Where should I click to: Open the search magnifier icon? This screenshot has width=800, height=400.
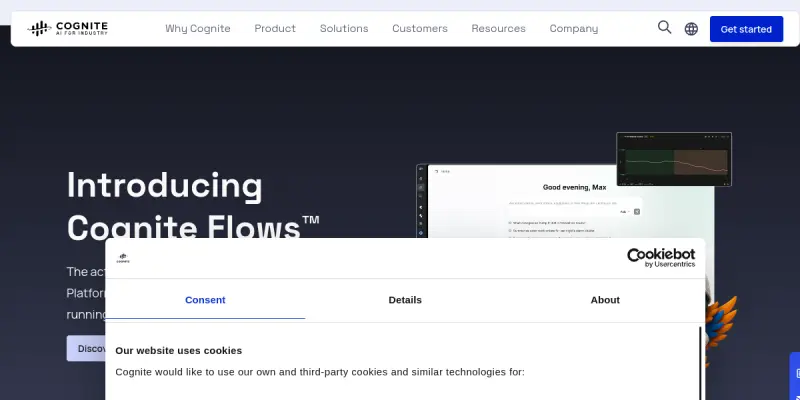[x=664, y=28]
